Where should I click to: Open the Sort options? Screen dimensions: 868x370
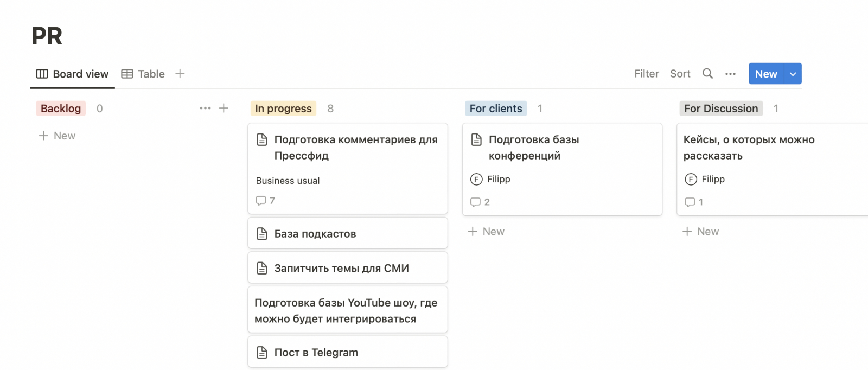pos(680,74)
